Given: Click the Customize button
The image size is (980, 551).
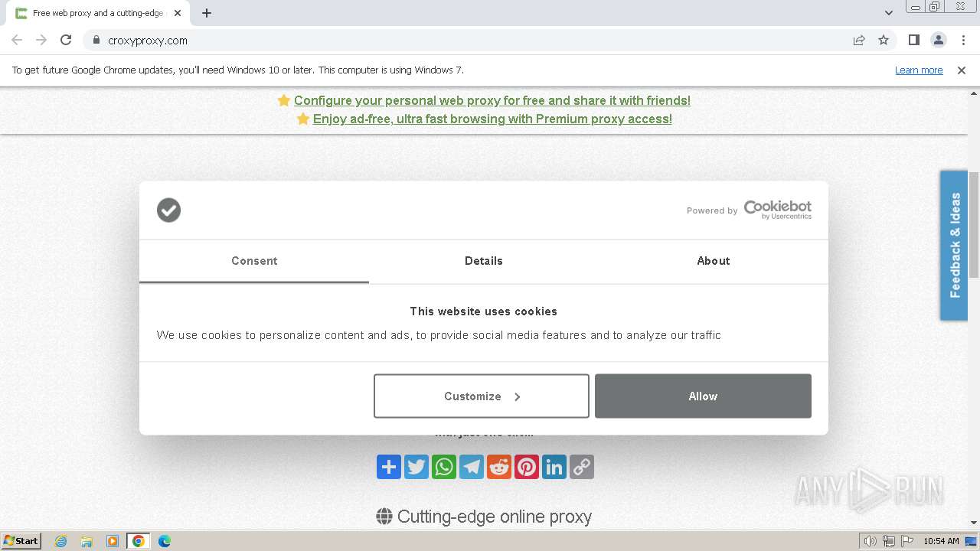Looking at the screenshot, I should [482, 396].
